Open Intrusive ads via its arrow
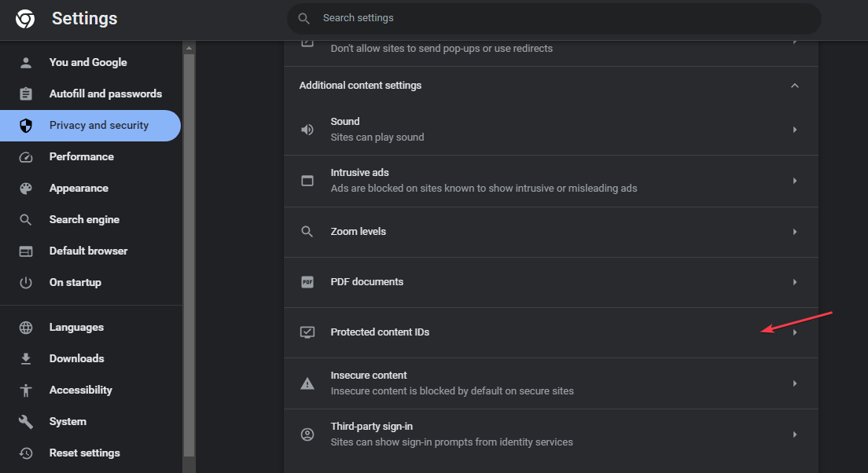Image resolution: width=868 pixels, height=473 pixels. (x=794, y=181)
